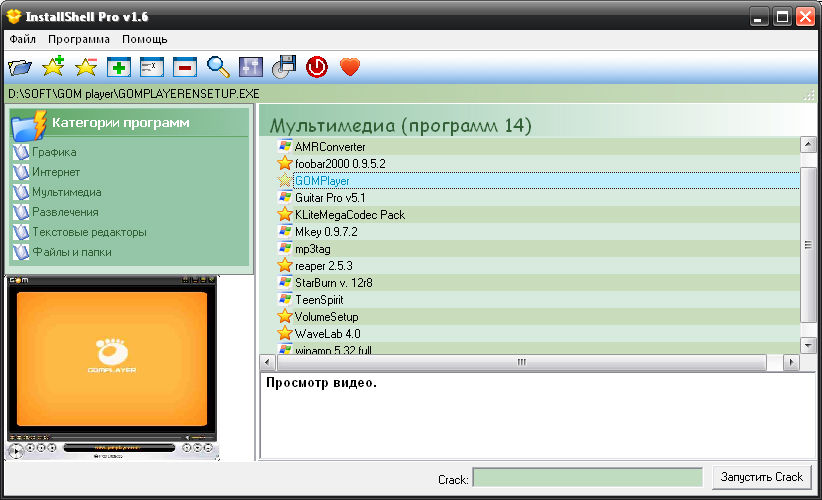Click the Просмотр видео description text

321,383
